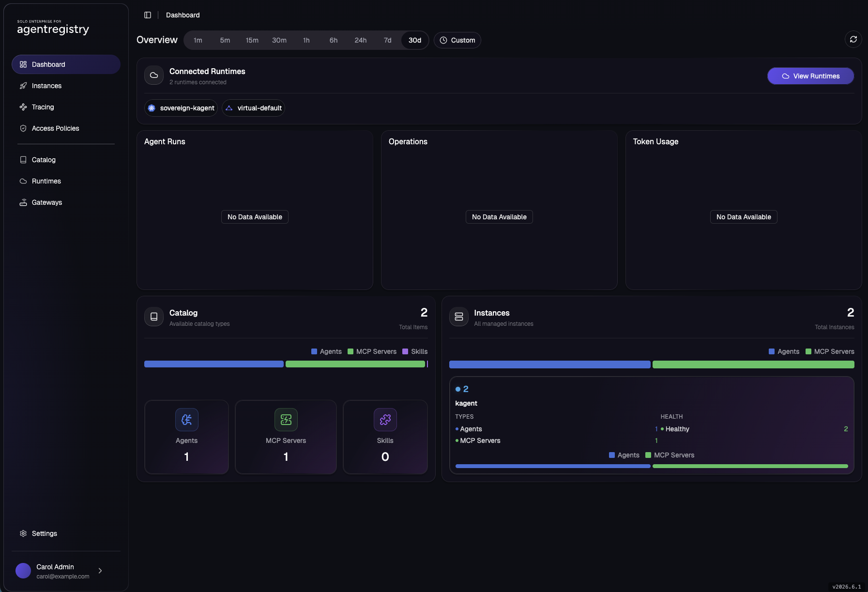This screenshot has height=592, width=868.
Task: Click the Skills legend swatch in Catalog
Action: tap(405, 351)
